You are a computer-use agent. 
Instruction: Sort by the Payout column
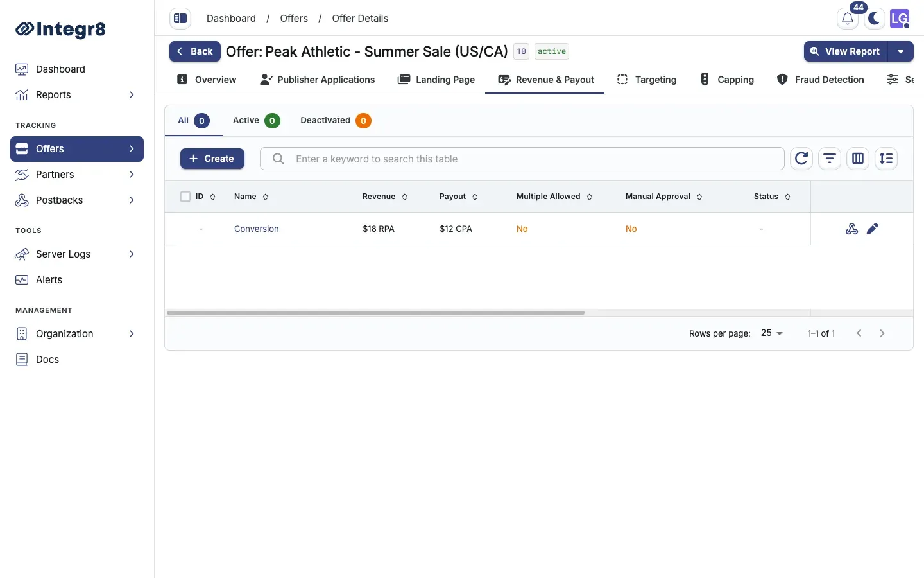tap(459, 197)
